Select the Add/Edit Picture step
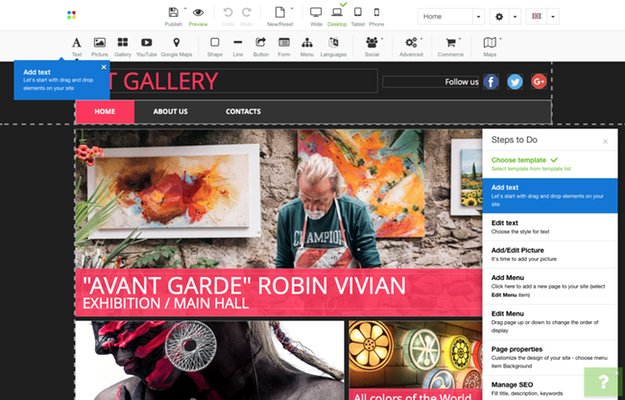Image resolution: width=625 pixels, height=400 pixels. (550, 255)
